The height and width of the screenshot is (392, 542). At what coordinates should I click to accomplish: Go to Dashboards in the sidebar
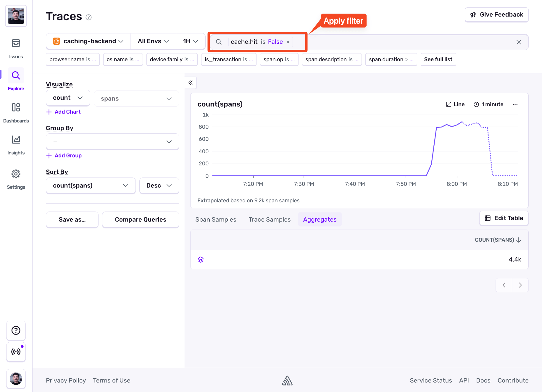(16, 112)
